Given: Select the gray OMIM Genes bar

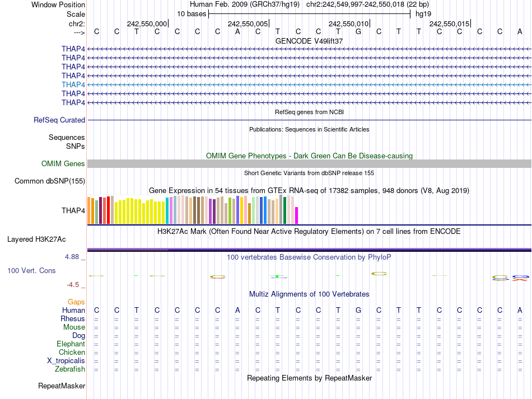Looking at the screenshot, I should [309, 163].
